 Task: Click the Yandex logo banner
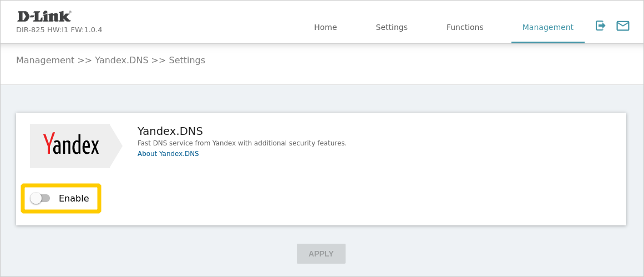[72, 145]
